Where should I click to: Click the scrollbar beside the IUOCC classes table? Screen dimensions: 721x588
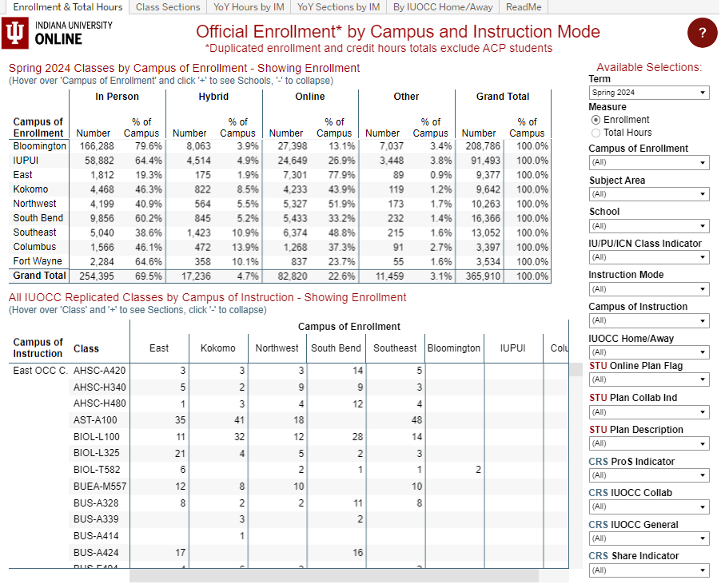576,370
